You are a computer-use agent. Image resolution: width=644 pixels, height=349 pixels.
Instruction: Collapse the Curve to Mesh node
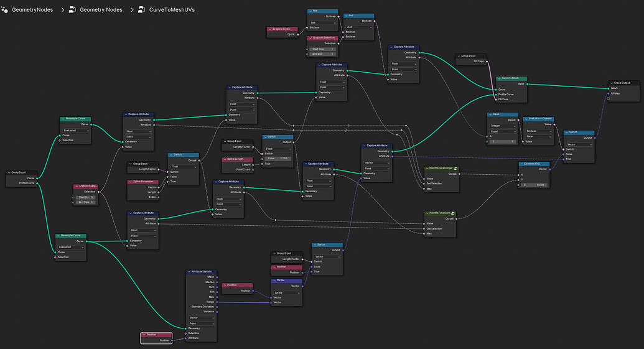click(499, 78)
